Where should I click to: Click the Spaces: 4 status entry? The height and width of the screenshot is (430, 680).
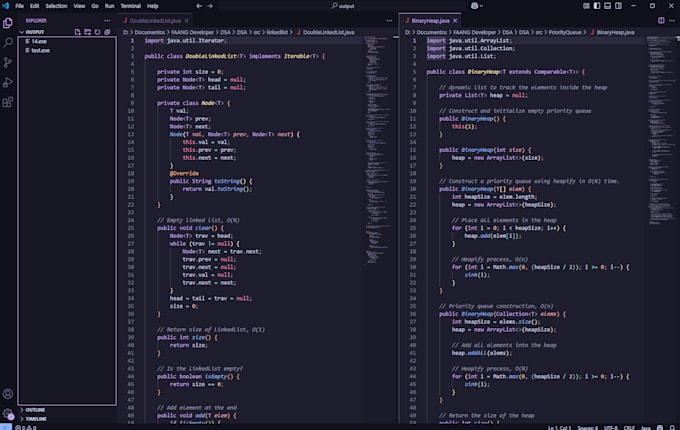point(587,427)
